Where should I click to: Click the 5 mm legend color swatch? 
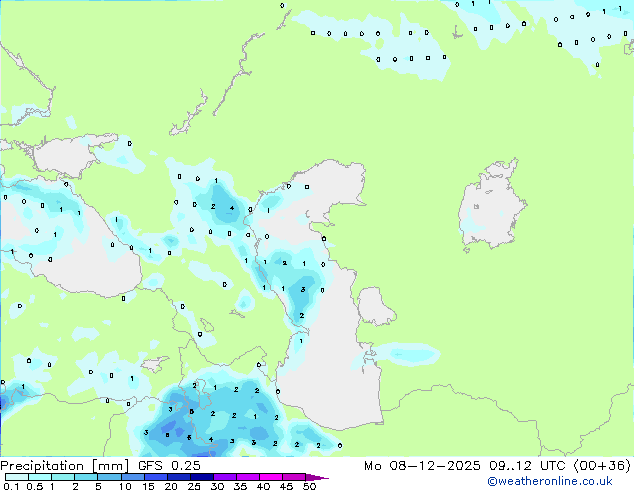coord(110,477)
